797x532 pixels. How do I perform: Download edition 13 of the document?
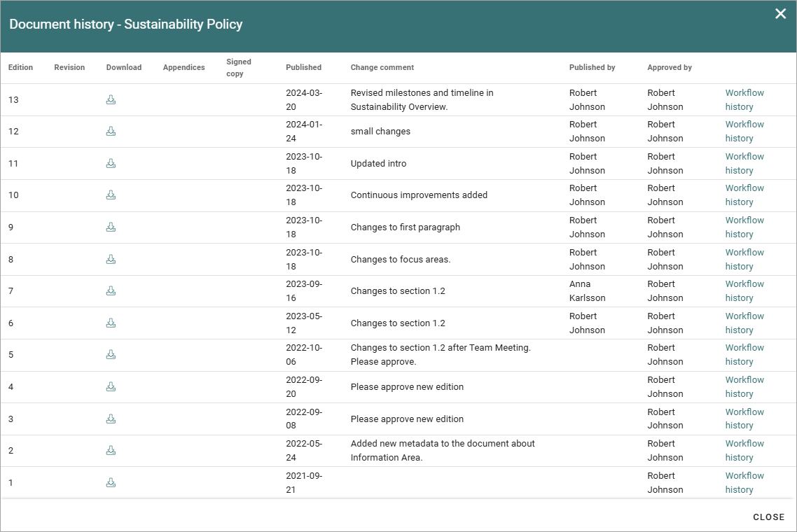[x=111, y=99]
